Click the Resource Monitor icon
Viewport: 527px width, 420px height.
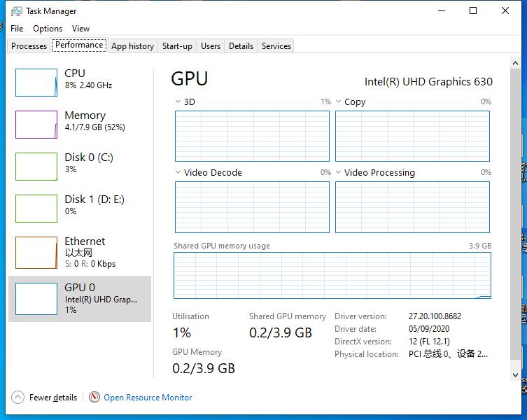94,398
